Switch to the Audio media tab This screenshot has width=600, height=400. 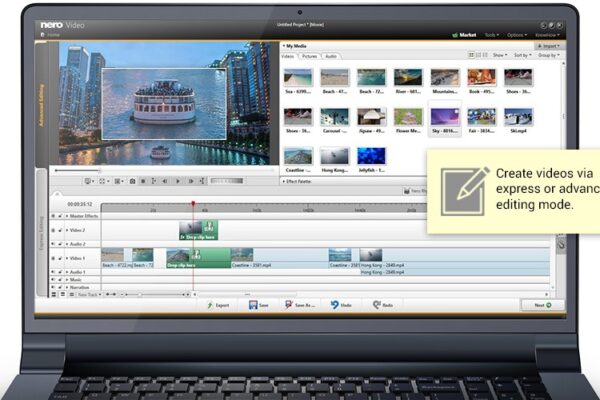point(331,56)
